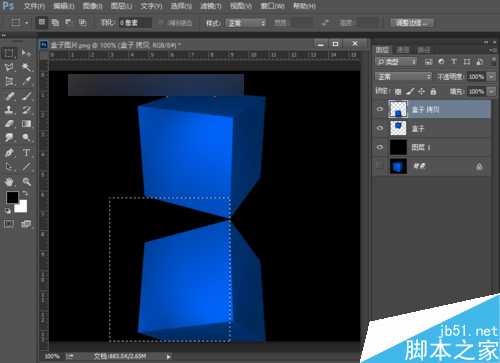Viewport: 500px width, 363px height.
Task: Select the Rectangular Marquee tool
Action: [9, 53]
